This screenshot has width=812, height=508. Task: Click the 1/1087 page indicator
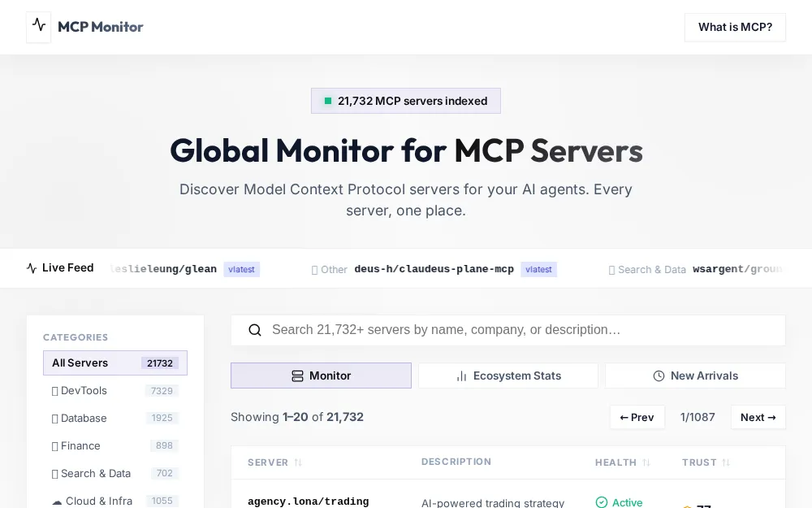coord(698,417)
